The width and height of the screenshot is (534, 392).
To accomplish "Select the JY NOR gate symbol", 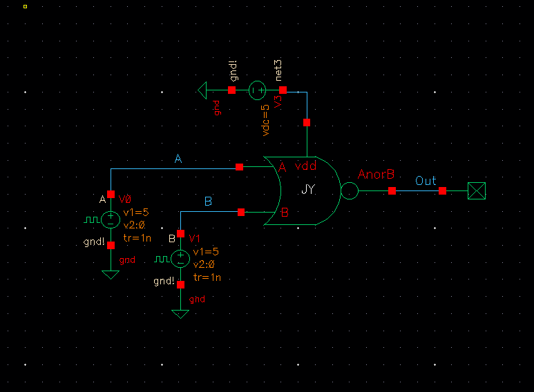I will point(303,190).
